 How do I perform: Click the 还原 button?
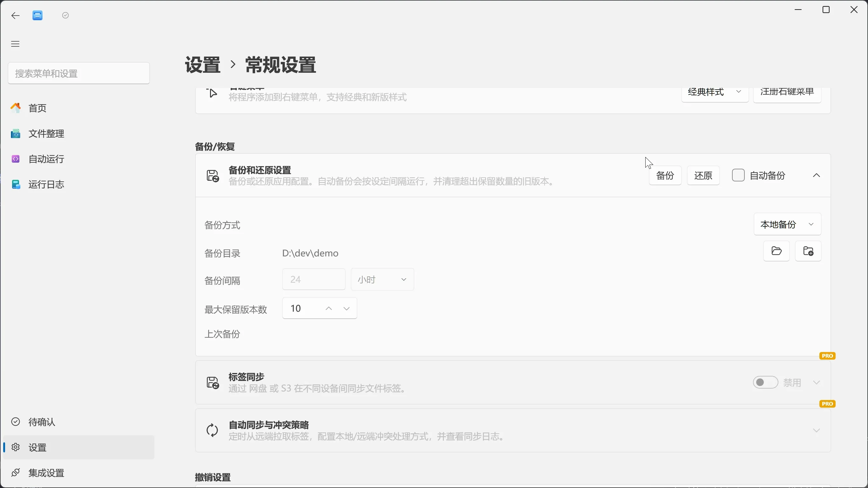[x=703, y=176]
